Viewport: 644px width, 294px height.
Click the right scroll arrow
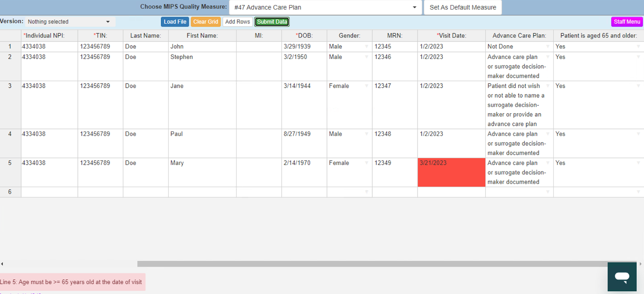640,264
